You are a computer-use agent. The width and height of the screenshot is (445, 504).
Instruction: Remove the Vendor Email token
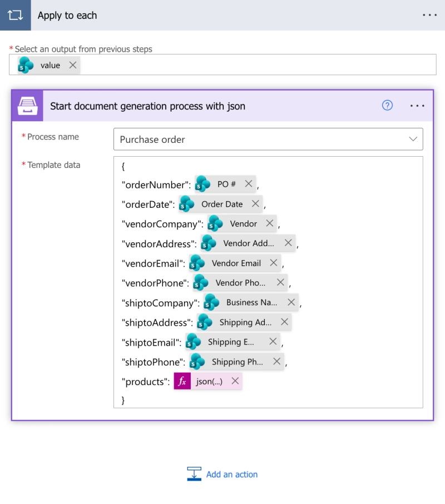(274, 263)
